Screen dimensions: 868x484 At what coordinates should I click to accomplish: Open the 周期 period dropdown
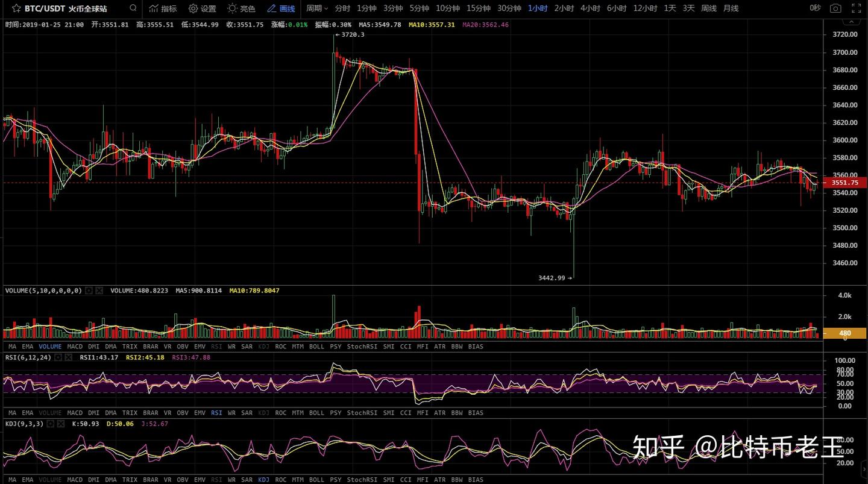[317, 8]
